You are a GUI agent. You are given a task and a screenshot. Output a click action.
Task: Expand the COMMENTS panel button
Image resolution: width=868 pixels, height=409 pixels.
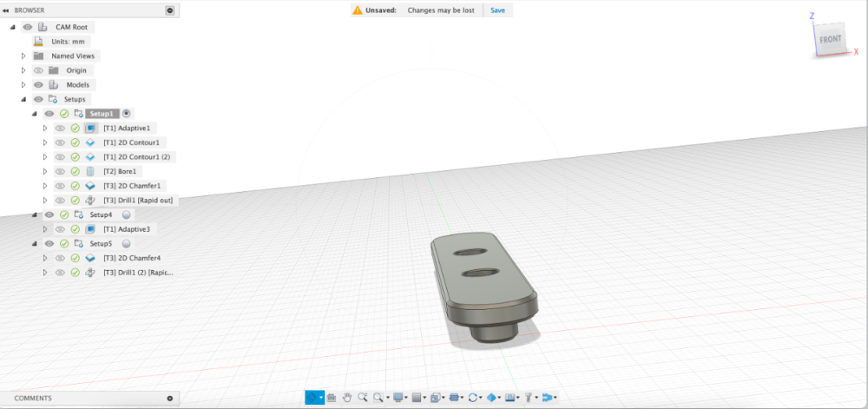click(x=170, y=399)
